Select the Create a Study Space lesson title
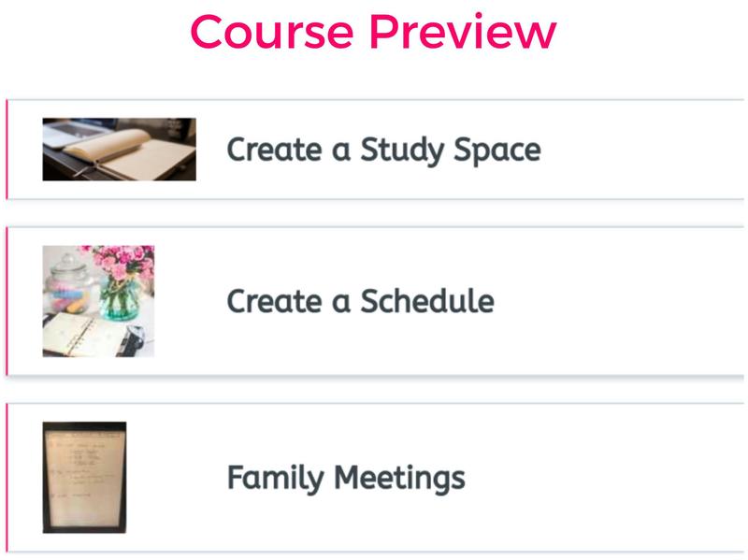 pyautogui.click(x=383, y=150)
